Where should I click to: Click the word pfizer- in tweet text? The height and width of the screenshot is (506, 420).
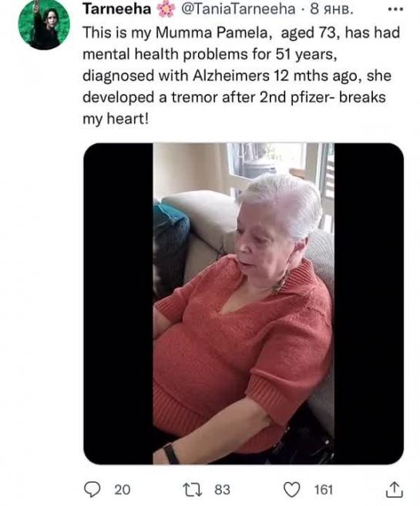(x=313, y=97)
